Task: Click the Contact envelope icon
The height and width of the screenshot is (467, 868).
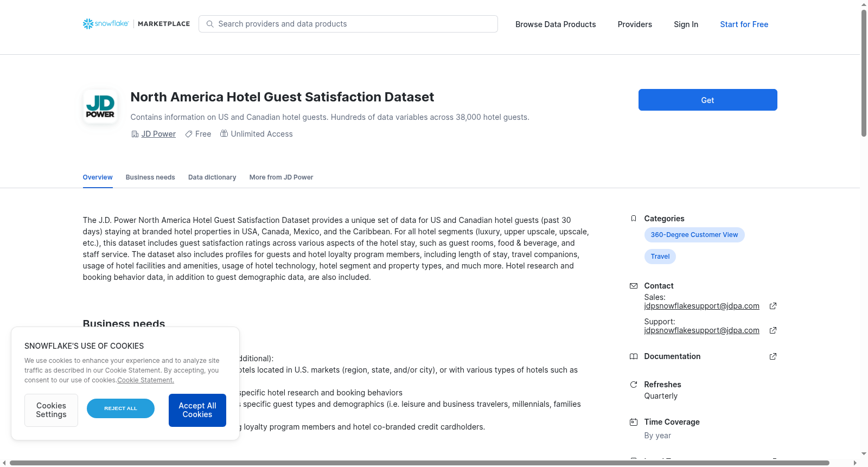Action: pyautogui.click(x=633, y=286)
